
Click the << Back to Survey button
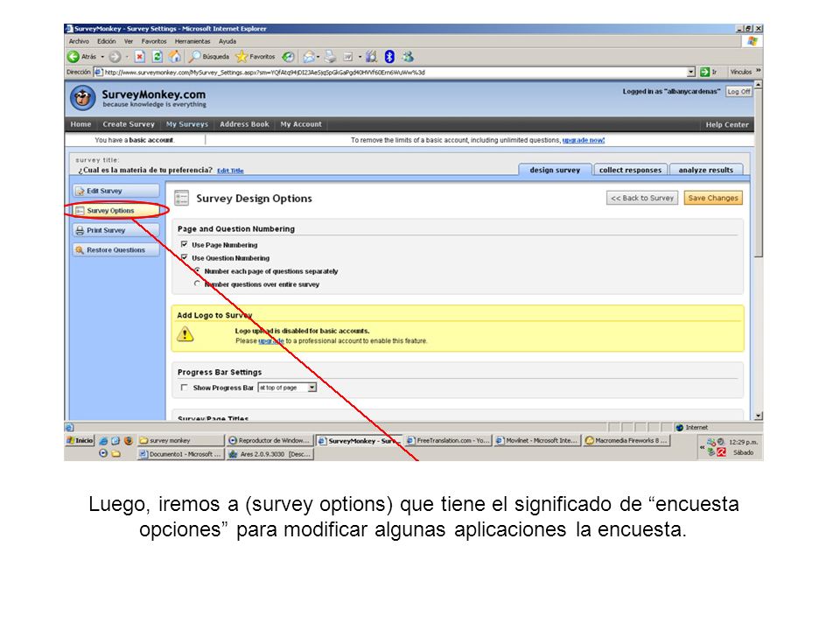642,198
